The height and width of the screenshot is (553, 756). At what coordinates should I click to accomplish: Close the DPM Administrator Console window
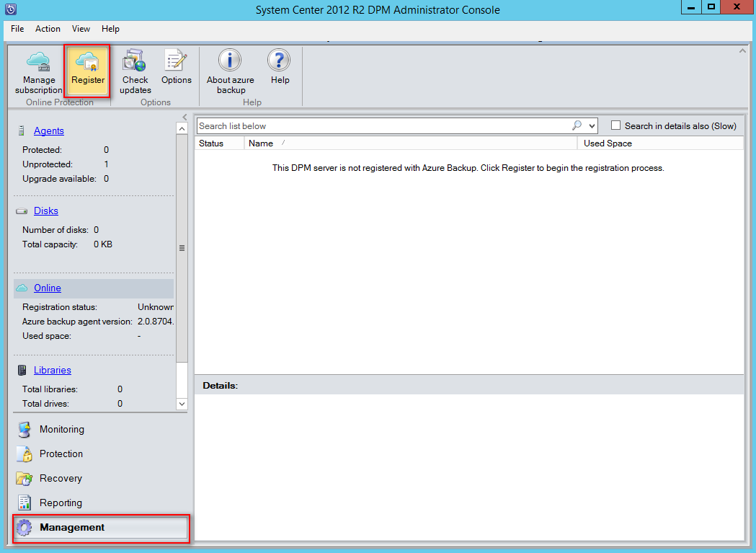tap(737, 7)
